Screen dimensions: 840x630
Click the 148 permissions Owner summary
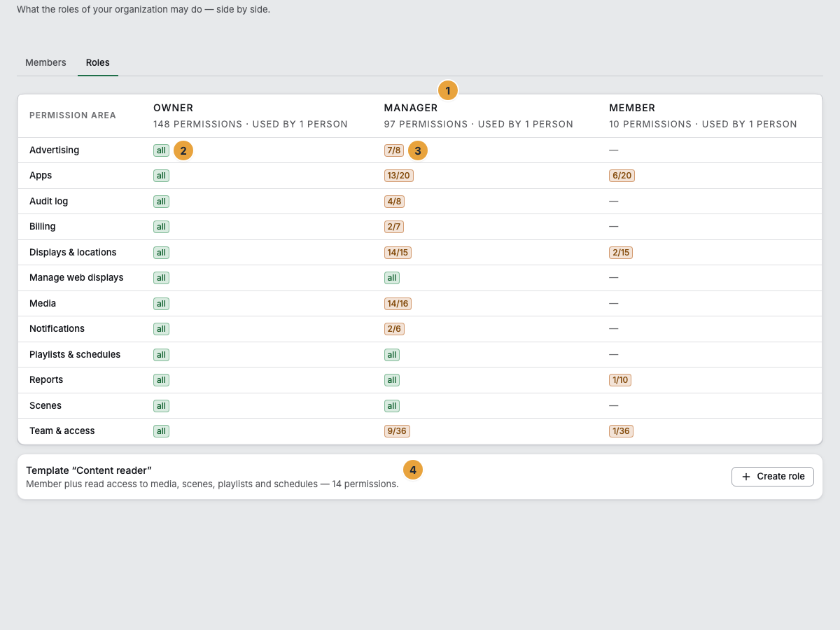[x=251, y=124]
